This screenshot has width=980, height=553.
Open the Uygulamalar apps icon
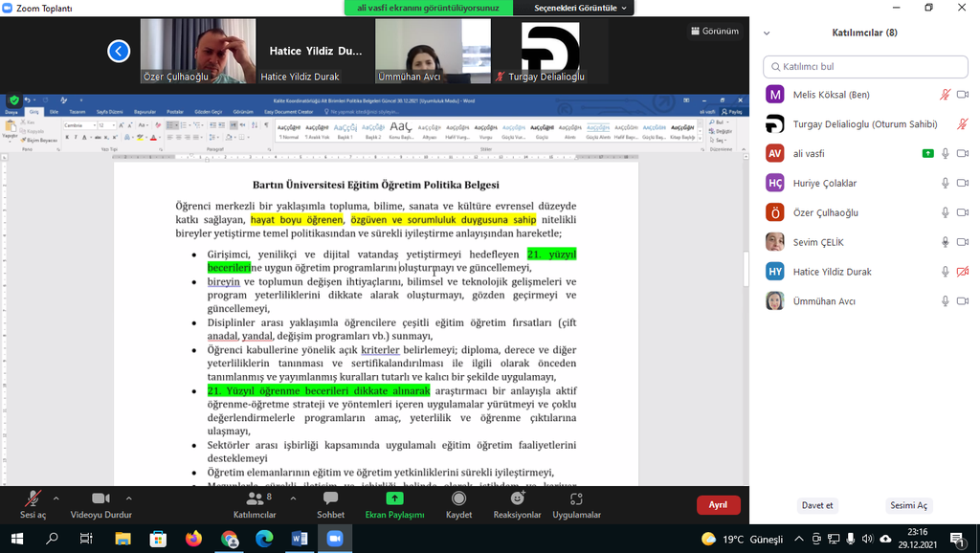click(576, 499)
